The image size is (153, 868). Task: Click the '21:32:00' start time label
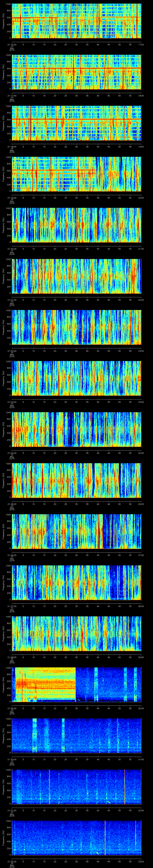click(x=12, y=862)
